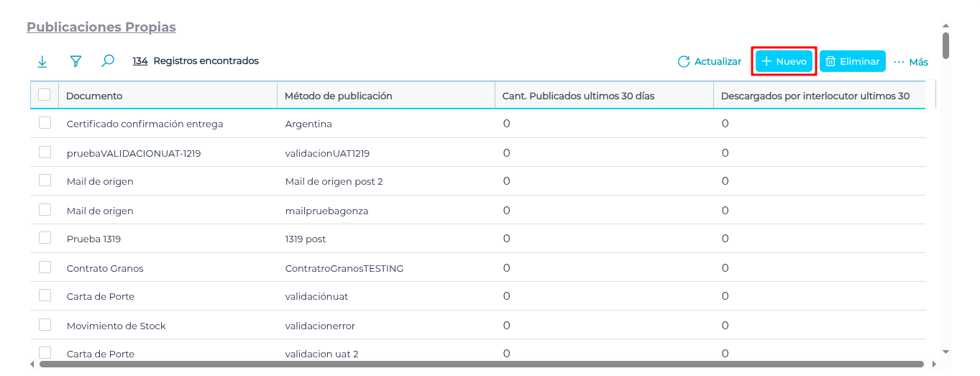
Task: Click the horizontal scrollbar right arrow
Action: click(933, 364)
